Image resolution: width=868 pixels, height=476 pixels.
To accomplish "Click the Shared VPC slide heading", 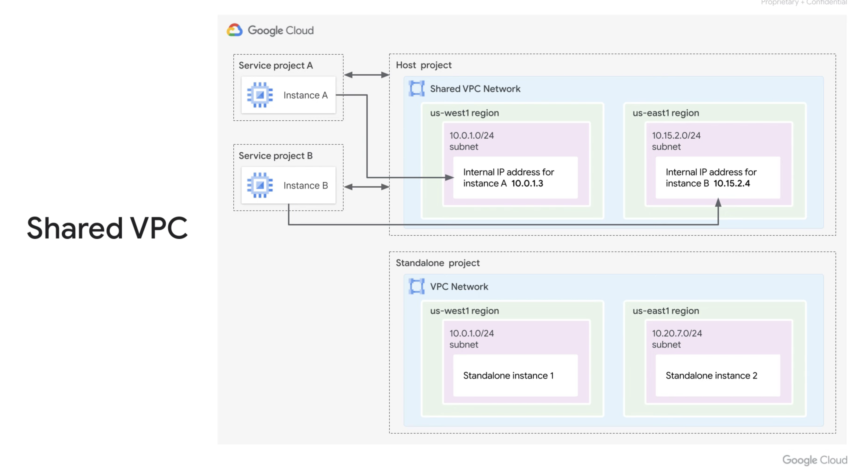I will [x=107, y=228].
